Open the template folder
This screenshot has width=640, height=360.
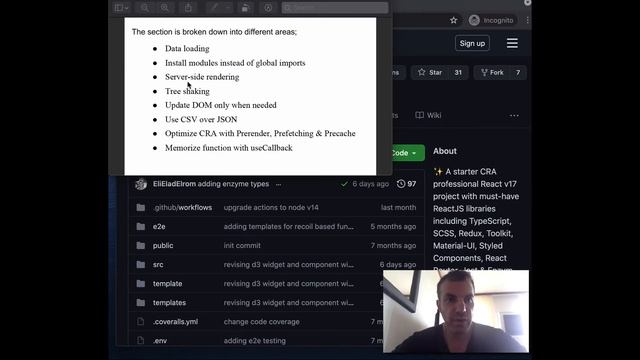click(167, 284)
